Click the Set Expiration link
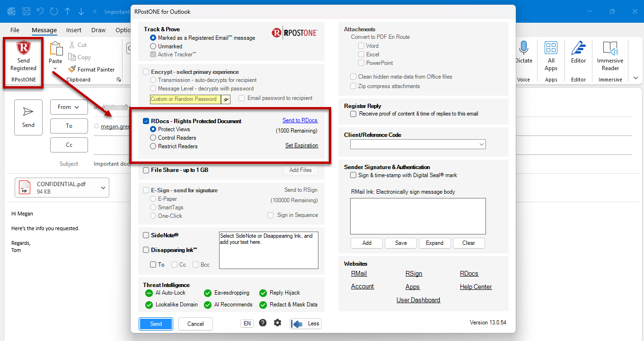644x341 pixels. pos(301,145)
